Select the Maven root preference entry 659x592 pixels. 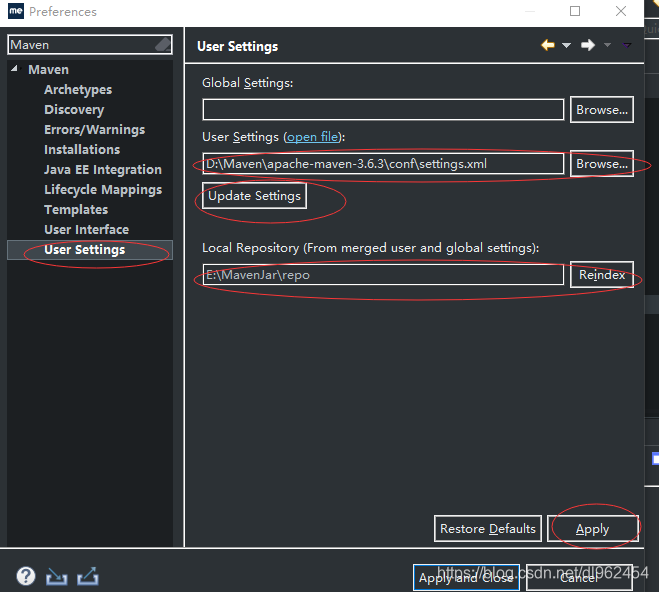click(x=48, y=70)
